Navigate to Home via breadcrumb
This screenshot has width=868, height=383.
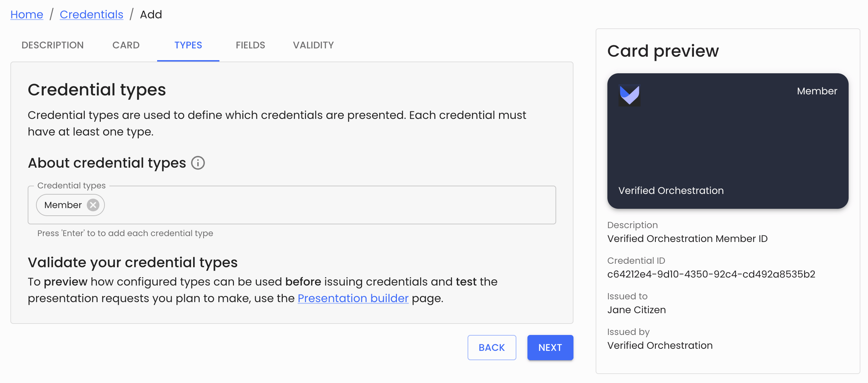tap(27, 14)
